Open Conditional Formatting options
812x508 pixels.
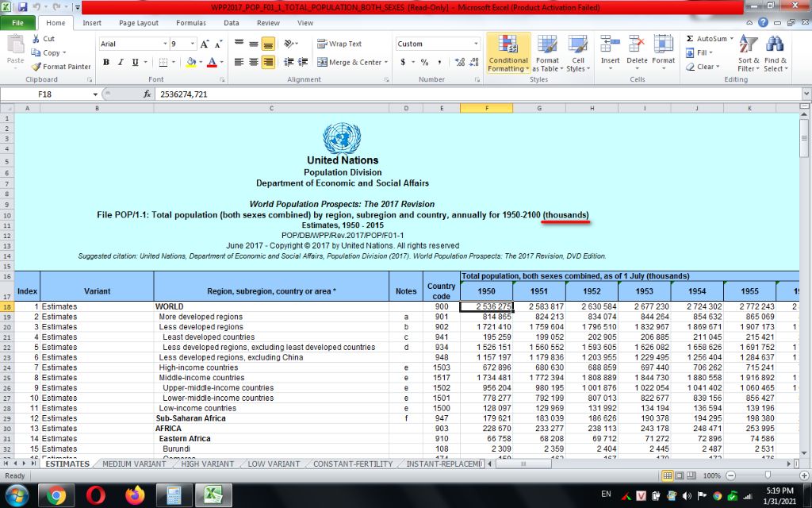[x=508, y=53]
